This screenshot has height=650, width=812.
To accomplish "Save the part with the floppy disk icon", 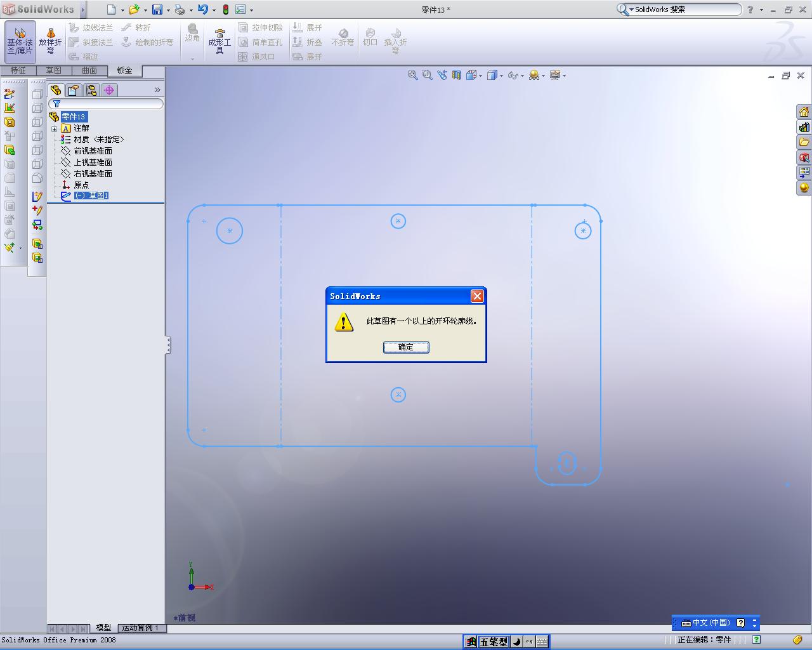I will [157, 10].
